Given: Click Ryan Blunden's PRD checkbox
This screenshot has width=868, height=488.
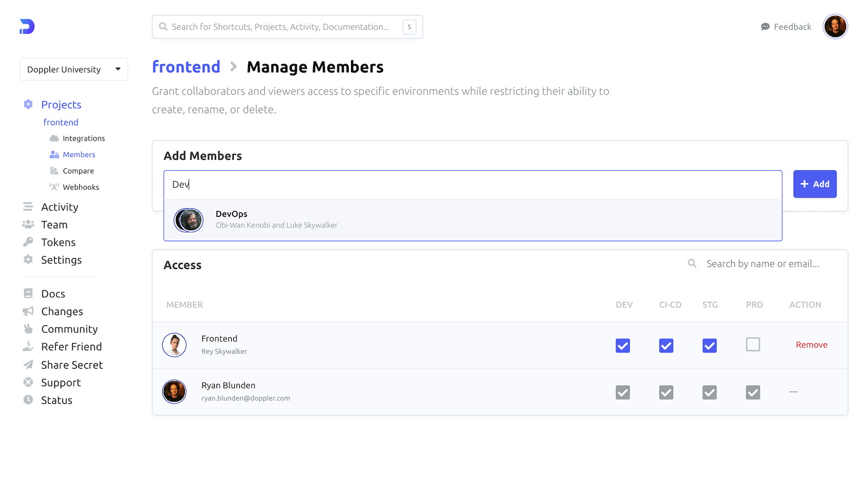Looking at the screenshot, I should click(753, 392).
